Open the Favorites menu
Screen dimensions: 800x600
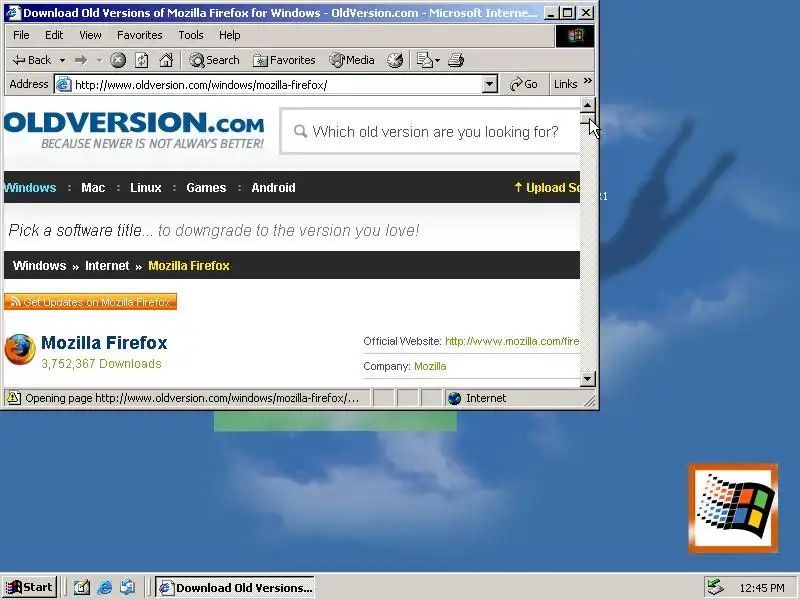click(139, 35)
